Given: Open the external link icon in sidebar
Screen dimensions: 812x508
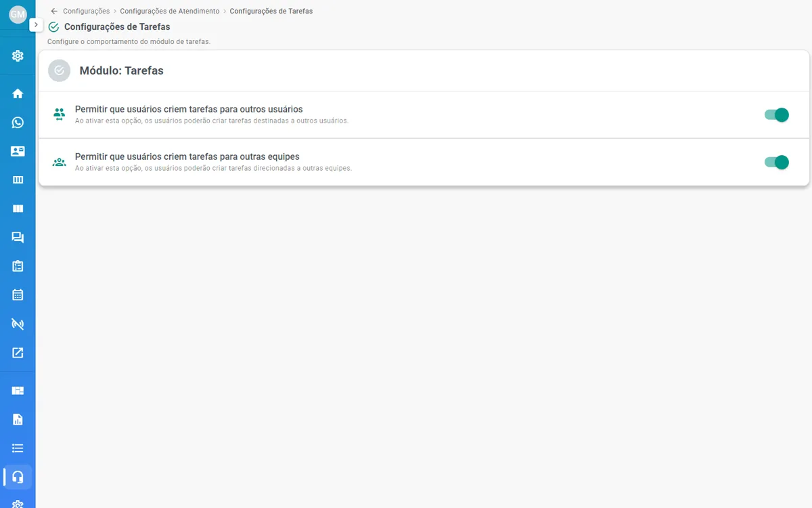Looking at the screenshot, I should [18, 352].
